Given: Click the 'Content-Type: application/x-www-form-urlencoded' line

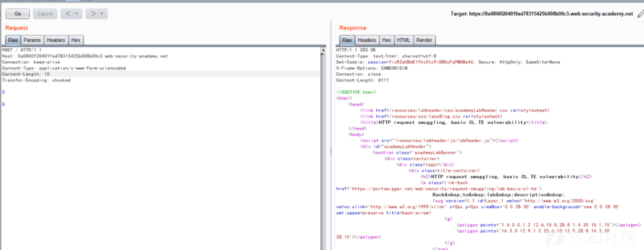Looking at the screenshot, I should 64,68.
